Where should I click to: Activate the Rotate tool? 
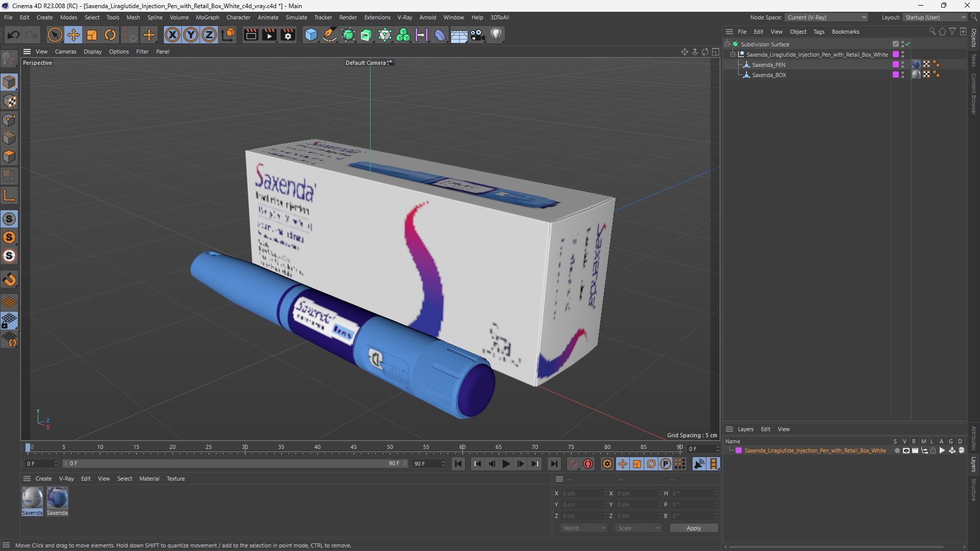coord(110,35)
